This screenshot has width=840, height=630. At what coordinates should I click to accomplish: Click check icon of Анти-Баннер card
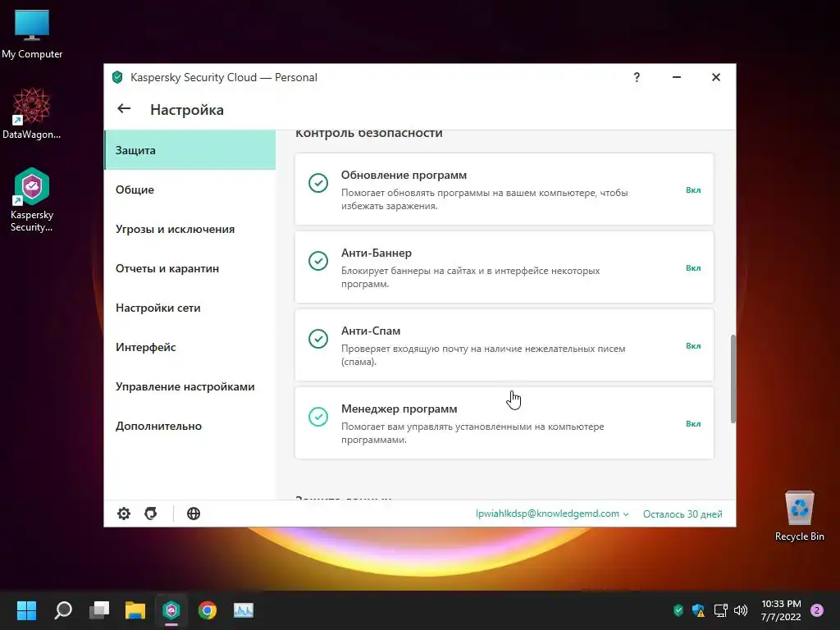click(318, 261)
